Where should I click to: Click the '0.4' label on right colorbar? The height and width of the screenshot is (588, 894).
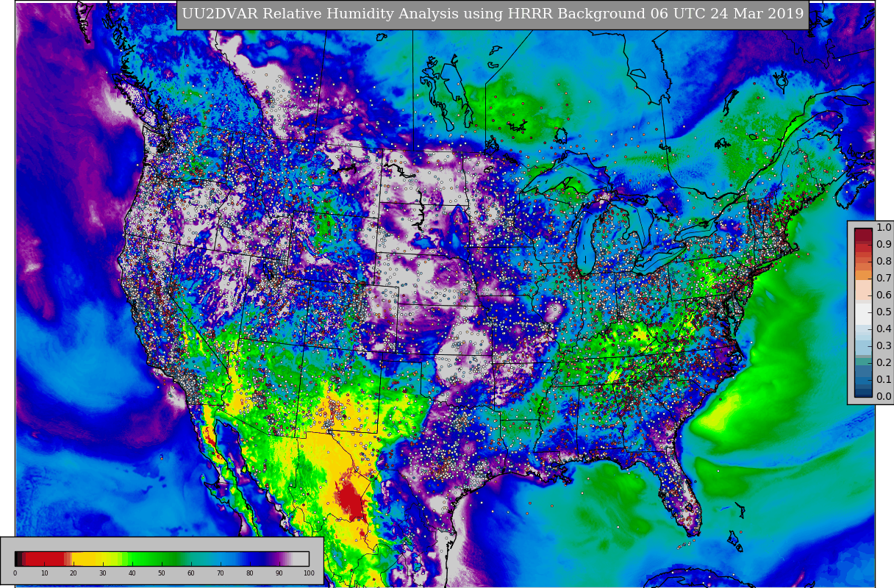coord(884,329)
